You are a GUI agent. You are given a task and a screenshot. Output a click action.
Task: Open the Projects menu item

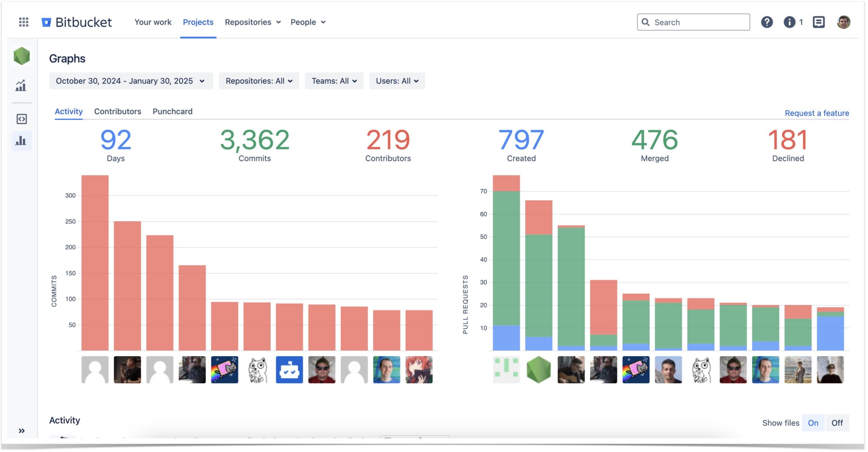click(198, 22)
